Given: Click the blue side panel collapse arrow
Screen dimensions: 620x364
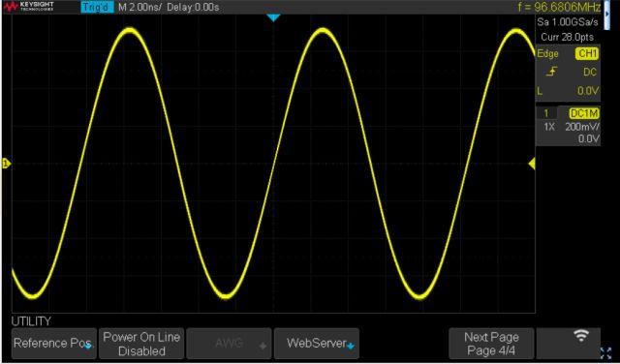Looking at the screenshot, I should point(607,15).
